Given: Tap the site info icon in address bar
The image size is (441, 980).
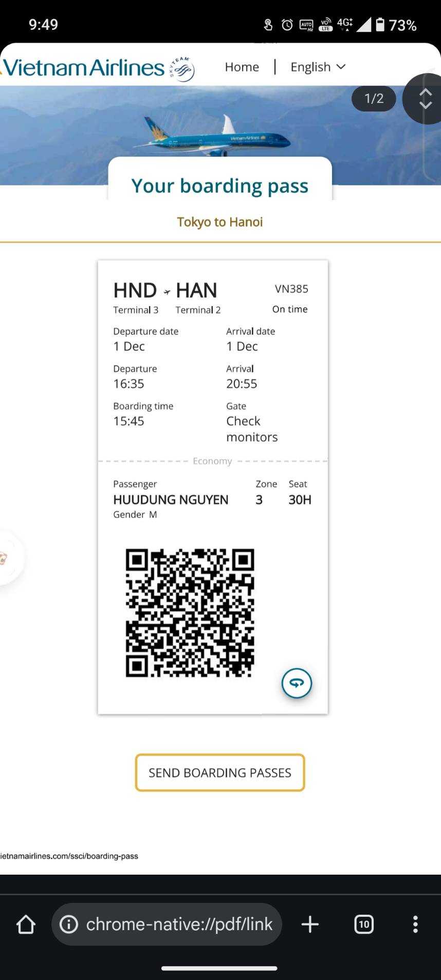Looking at the screenshot, I should pyautogui.click(x=69, y=924).
